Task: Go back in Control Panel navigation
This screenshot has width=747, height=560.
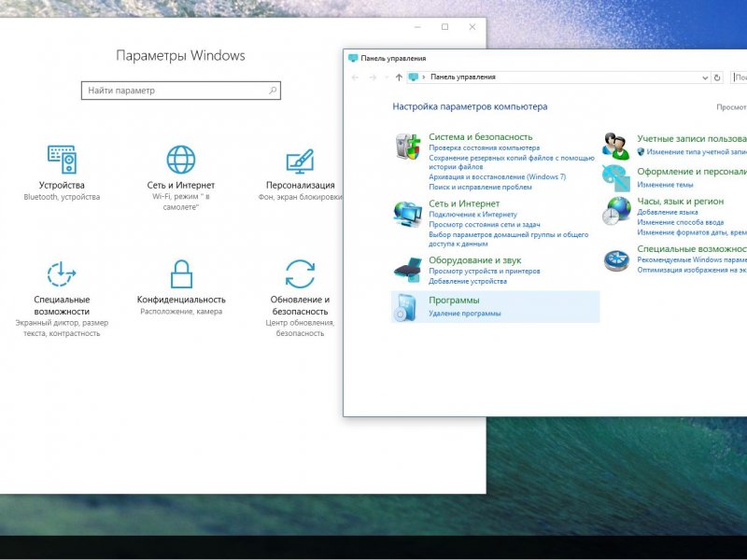Action: pyautogui.click(x=355, y=77)
